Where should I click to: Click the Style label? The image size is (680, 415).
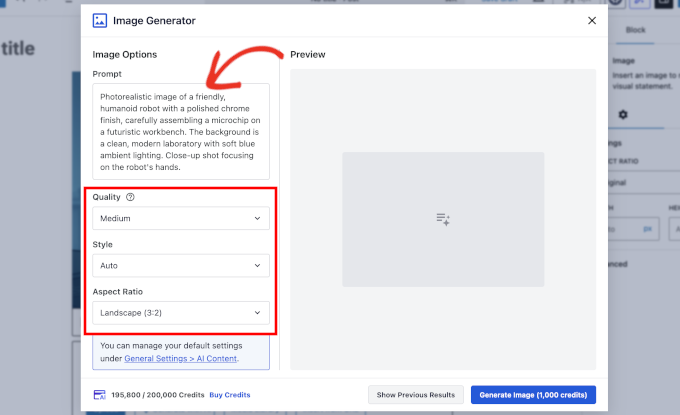click(102, 245)
